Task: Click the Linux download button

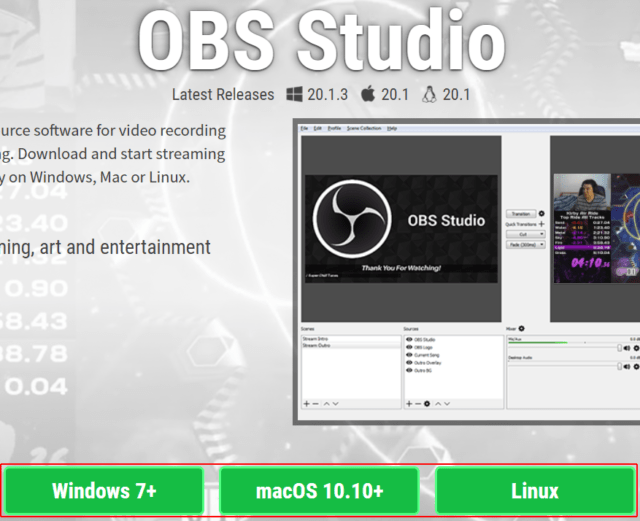Action: tap(535, 490)
